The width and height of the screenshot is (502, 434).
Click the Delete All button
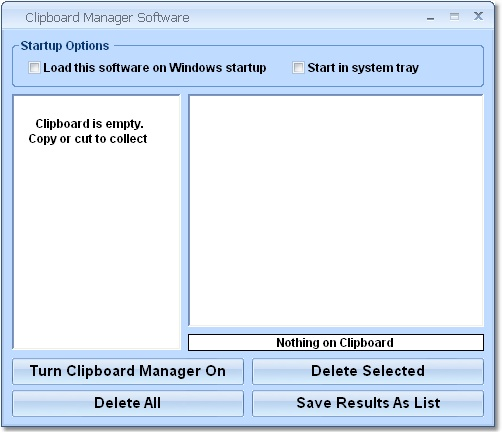pyautogui.click(x=128, y=403)
